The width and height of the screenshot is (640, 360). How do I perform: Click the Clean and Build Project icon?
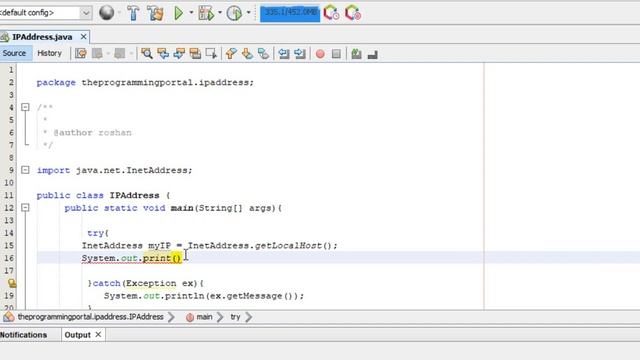pyautogui.click(x=156, y=13)
